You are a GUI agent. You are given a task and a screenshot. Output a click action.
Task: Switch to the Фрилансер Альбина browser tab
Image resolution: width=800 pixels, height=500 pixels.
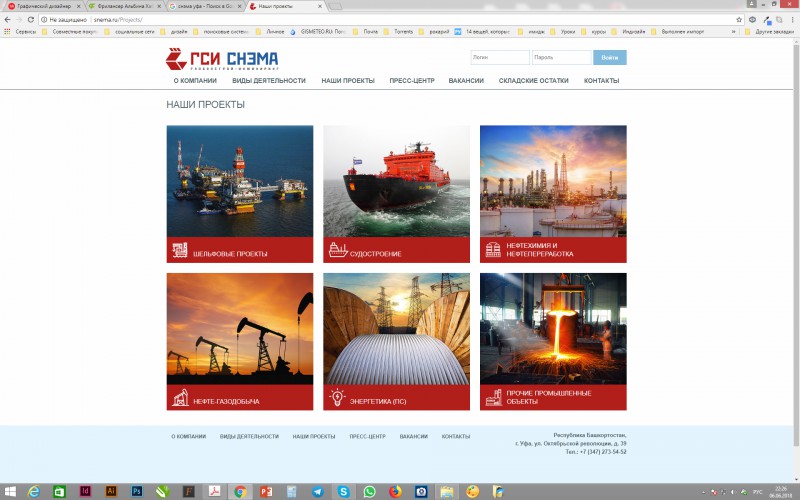[x=124, y=6]
